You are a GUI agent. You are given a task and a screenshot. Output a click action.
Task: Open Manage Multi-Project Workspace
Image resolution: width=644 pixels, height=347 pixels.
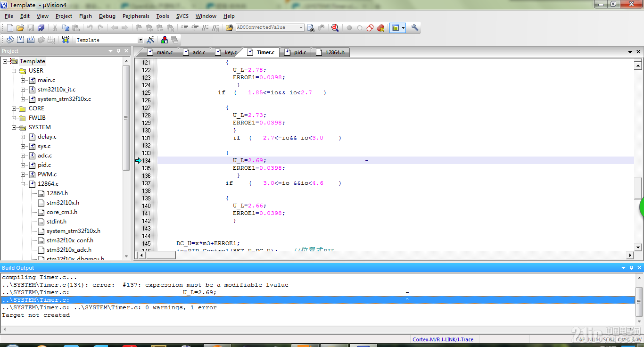(175, 40)
